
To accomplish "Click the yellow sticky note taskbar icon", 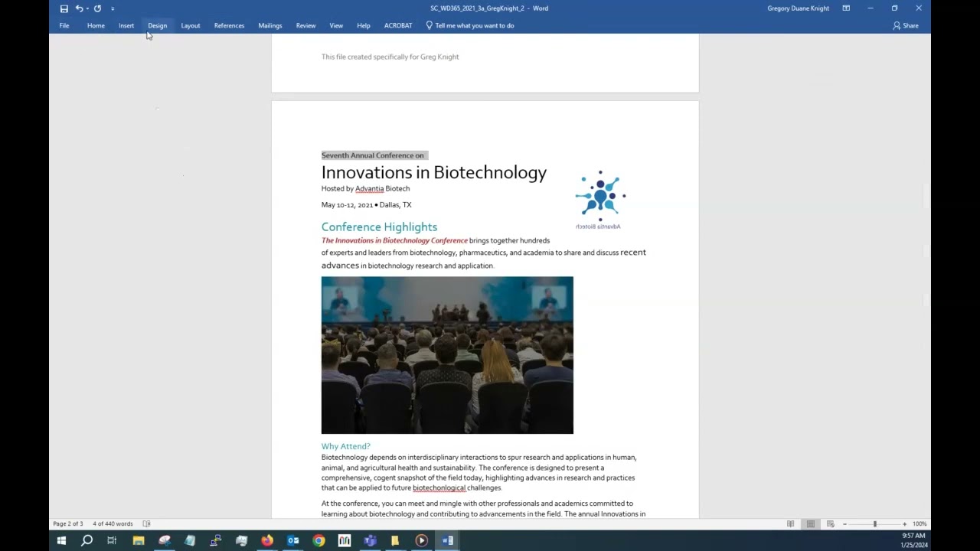I will click(395, 540).
